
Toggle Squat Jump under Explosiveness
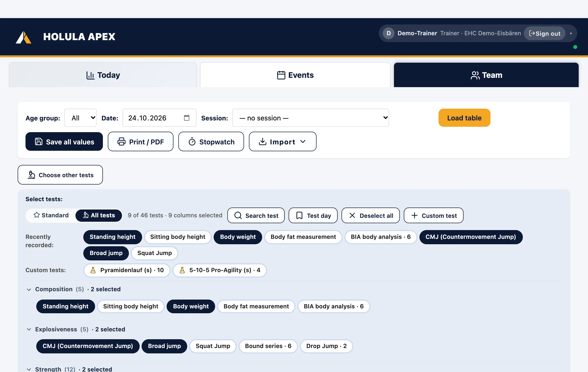click(x=213, y=346)
